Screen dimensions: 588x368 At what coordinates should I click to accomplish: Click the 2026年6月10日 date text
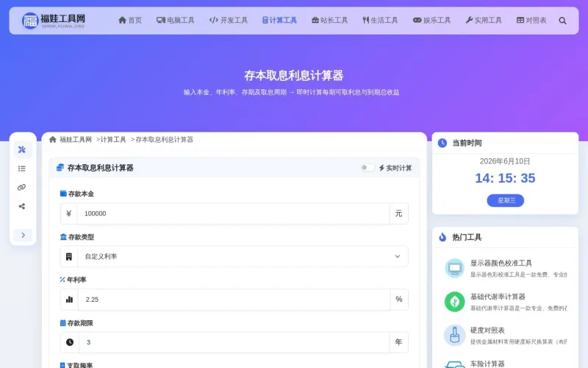coord(505,161)
